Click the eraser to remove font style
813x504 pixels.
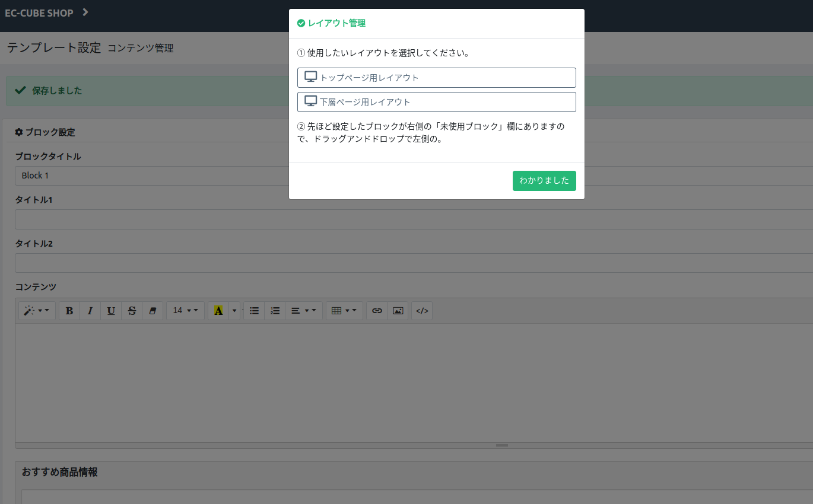[x=153, y=311]
